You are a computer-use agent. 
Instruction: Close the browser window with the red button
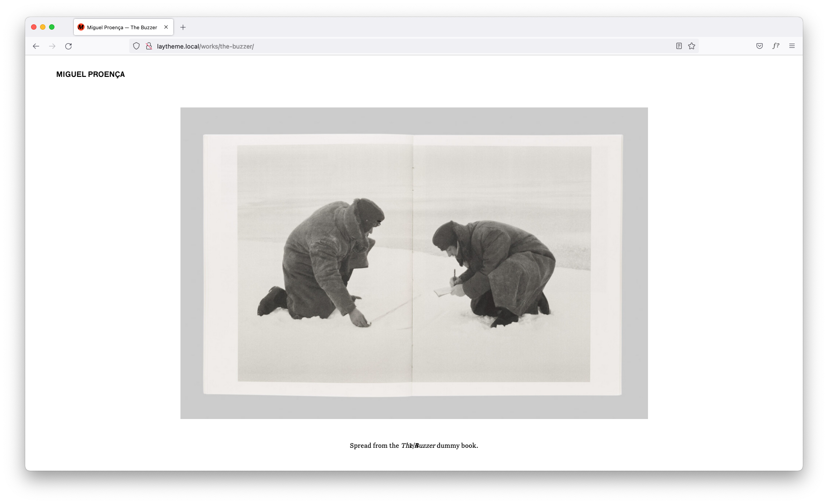34,27
